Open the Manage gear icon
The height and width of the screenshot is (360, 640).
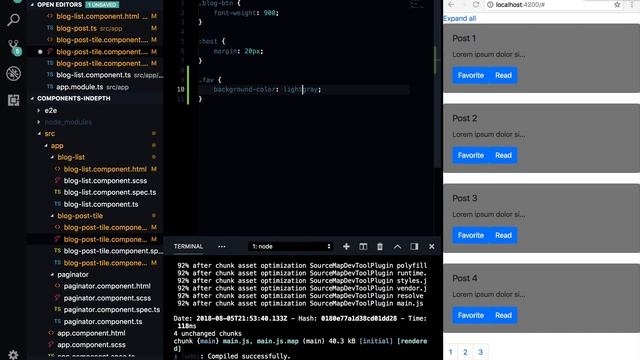pyautogui.click(x=13, y=354)
